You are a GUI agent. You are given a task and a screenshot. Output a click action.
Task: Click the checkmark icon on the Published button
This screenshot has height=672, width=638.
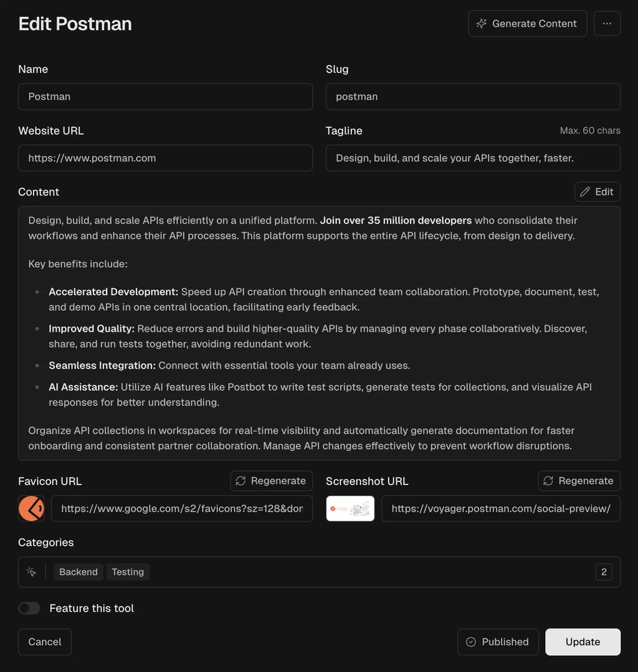click(472, 641)
